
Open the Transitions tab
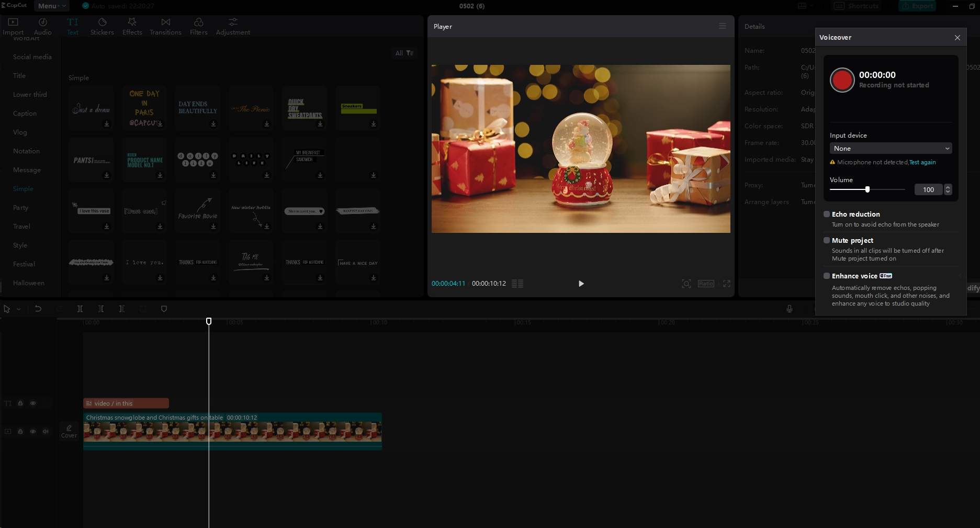[165, 26]
